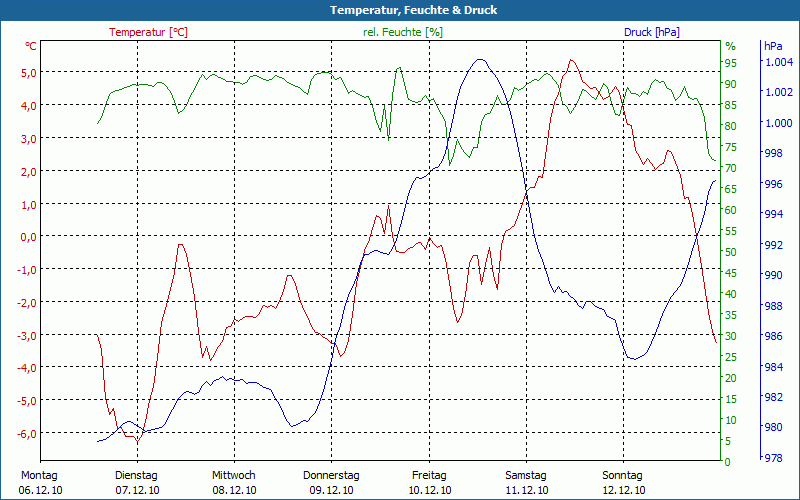Click the '80' humidity axis value
800x500 pixels.
coord(731,126)
